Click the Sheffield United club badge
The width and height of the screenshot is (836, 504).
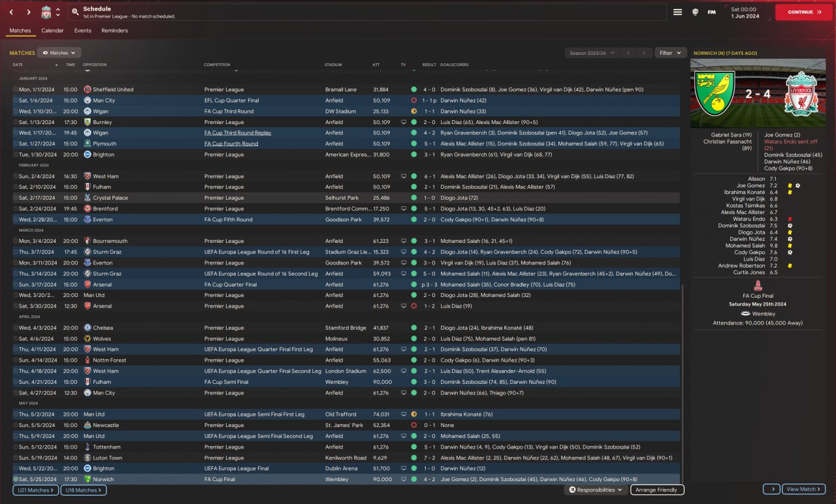pos(88,89)
